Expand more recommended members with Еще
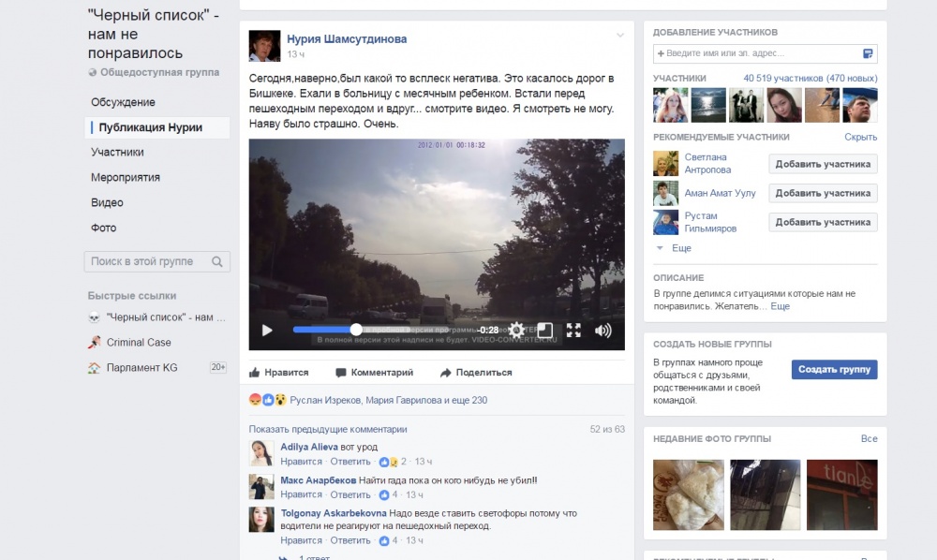The width and height of the screenshot is (937, 560). (681, 248)
